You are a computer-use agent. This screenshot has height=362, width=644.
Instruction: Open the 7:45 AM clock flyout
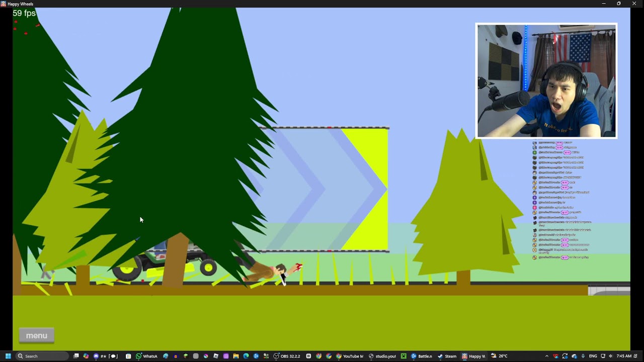624,356
